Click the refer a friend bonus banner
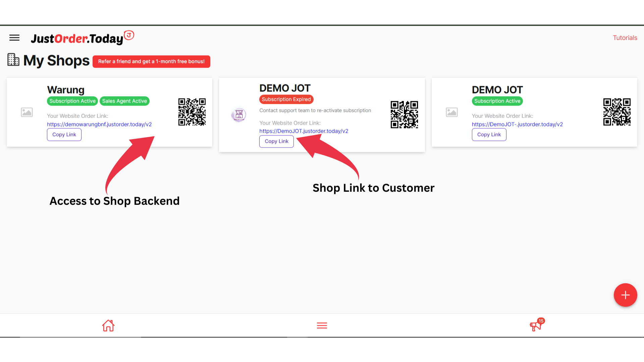Viewport: 644px width, 362px height. tap(151, 61)
